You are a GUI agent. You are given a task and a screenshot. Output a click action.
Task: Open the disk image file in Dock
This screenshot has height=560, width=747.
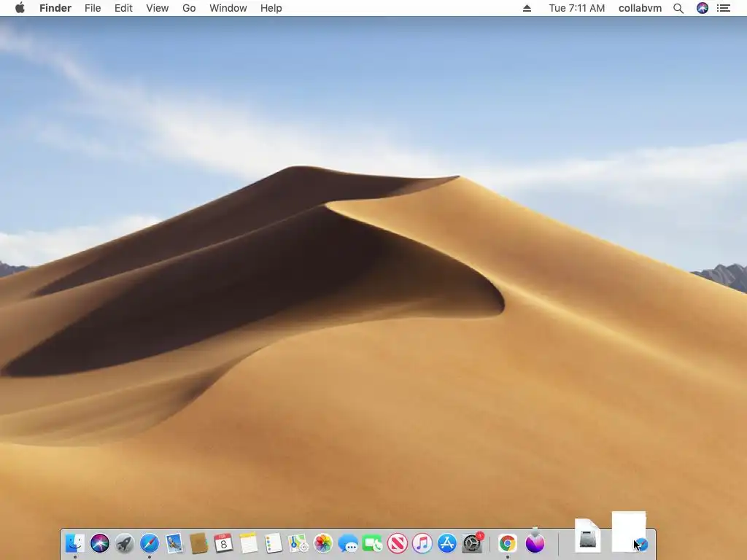click(587, 536)
